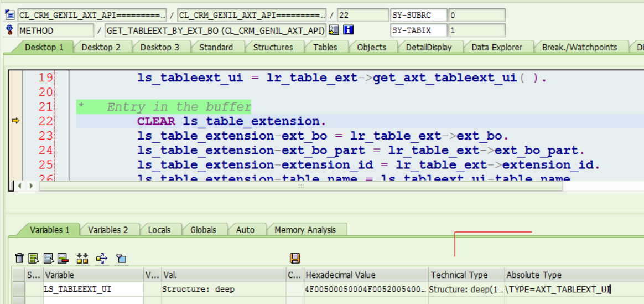Click the CLEAR ls_table_extension statement on line 22

[231, 121]
